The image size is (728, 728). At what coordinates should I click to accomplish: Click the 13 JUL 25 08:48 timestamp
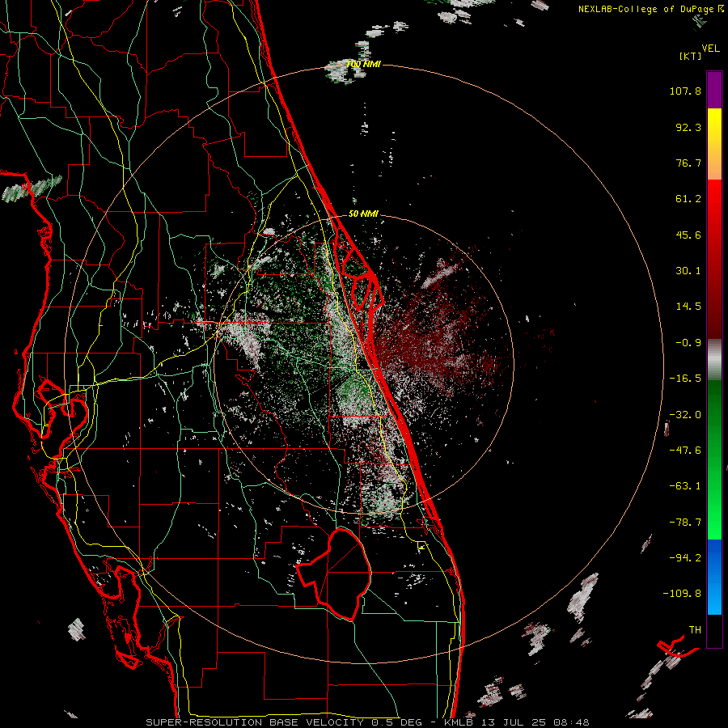(x=537, y=722)
